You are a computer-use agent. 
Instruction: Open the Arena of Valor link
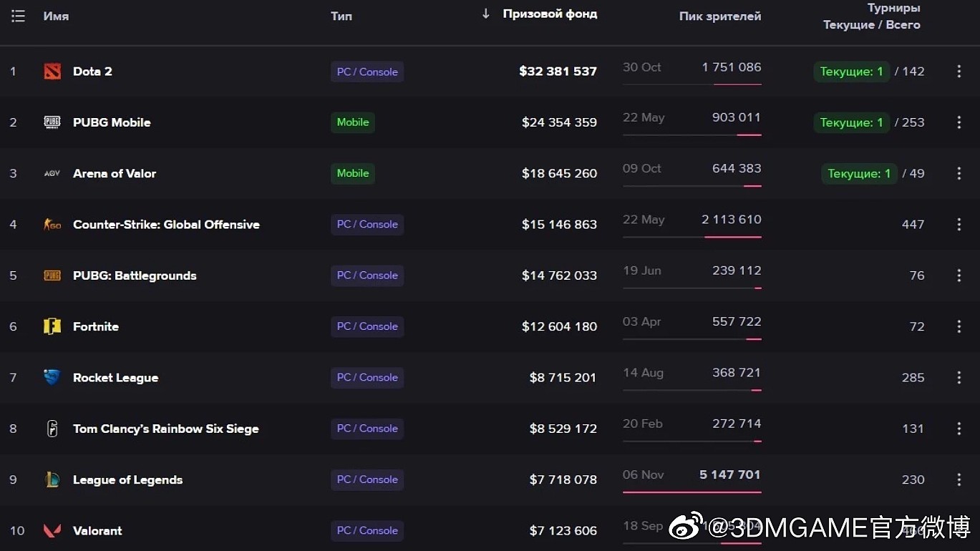coord(115,173)
